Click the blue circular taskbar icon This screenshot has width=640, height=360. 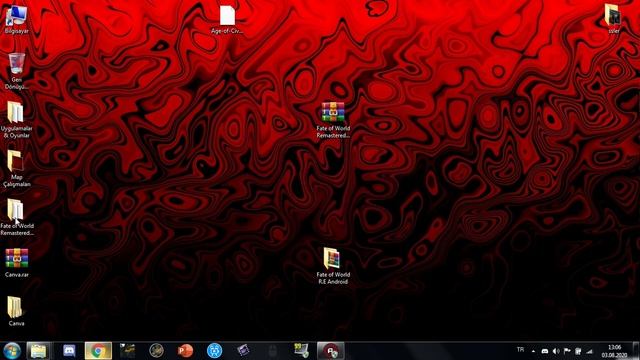[214, 351]
